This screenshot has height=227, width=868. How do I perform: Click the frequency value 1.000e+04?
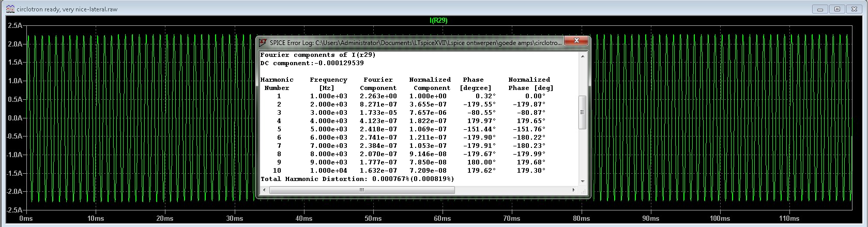point(329,171)
